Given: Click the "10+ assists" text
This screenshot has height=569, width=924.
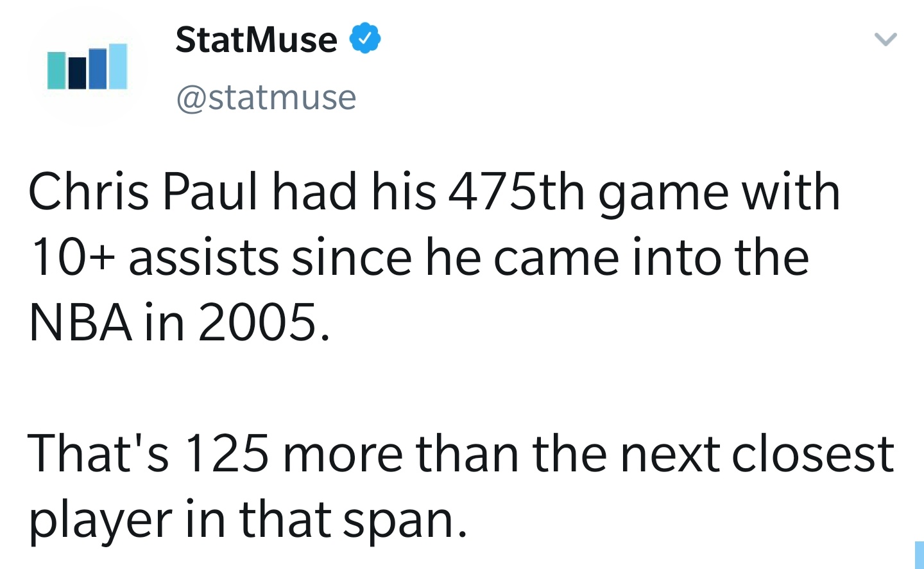Looking at the screenshot, I should [x=155, y=257].
